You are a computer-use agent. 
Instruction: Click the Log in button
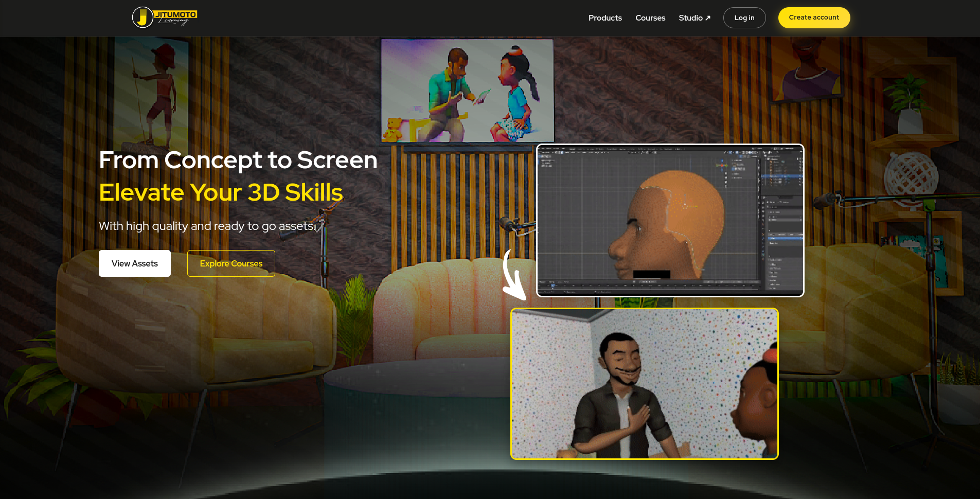(x=744, y=18)
